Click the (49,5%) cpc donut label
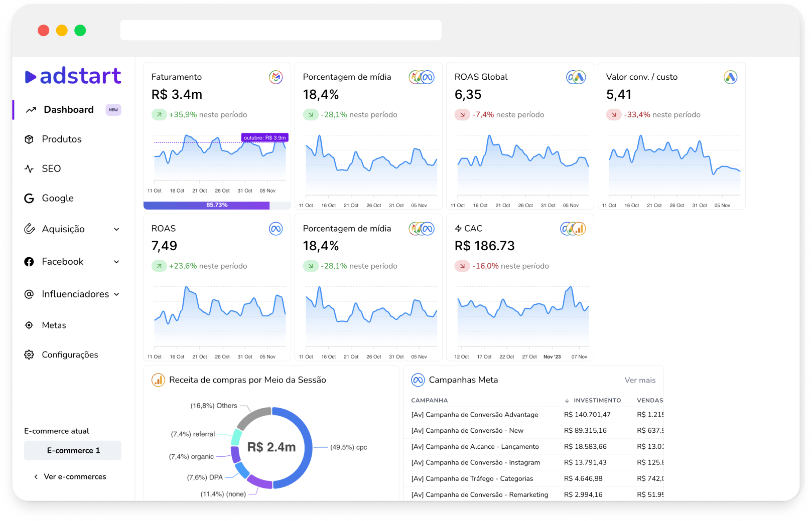Image resolution: width=812 pixels, height=521 pixels. click(x=349, y=447)
